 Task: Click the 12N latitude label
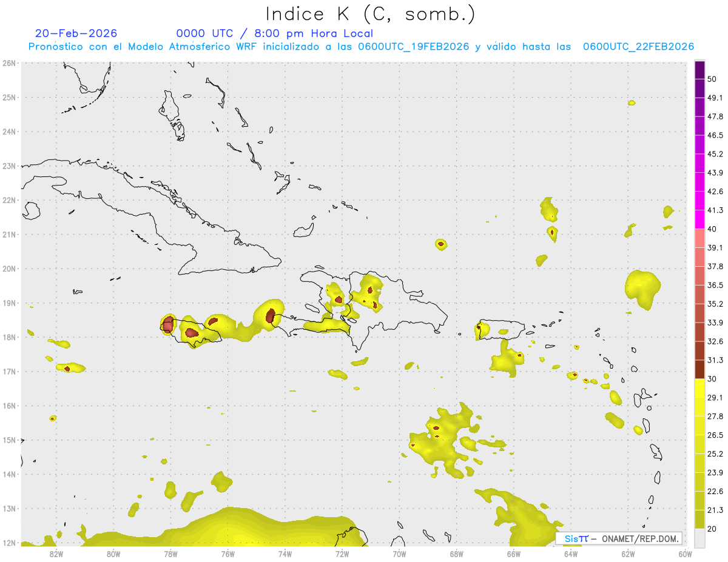[9, 543]
